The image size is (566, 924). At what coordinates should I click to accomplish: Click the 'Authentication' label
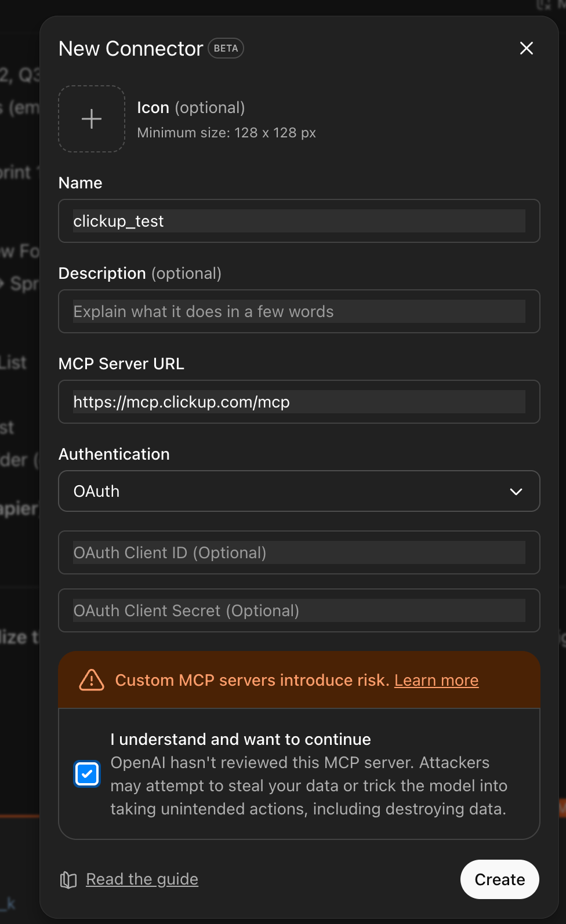[x=114, y=454]
